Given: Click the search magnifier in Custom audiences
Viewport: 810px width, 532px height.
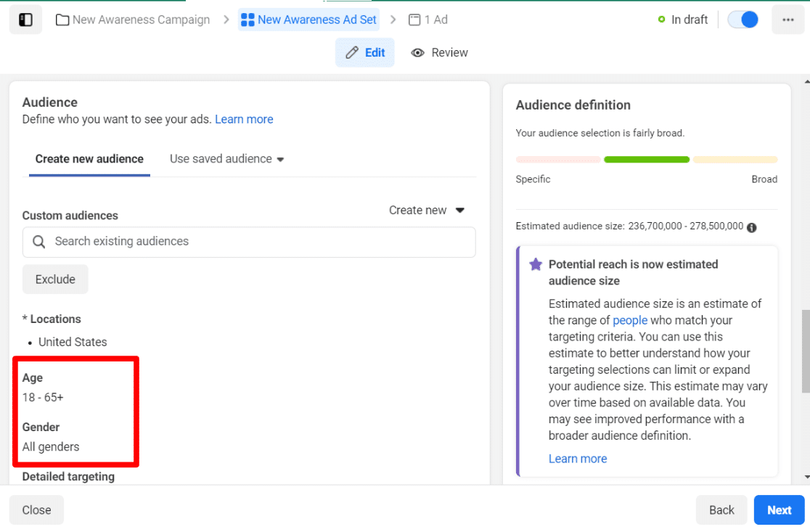Looking at the screenshot, I should point(38,242).
